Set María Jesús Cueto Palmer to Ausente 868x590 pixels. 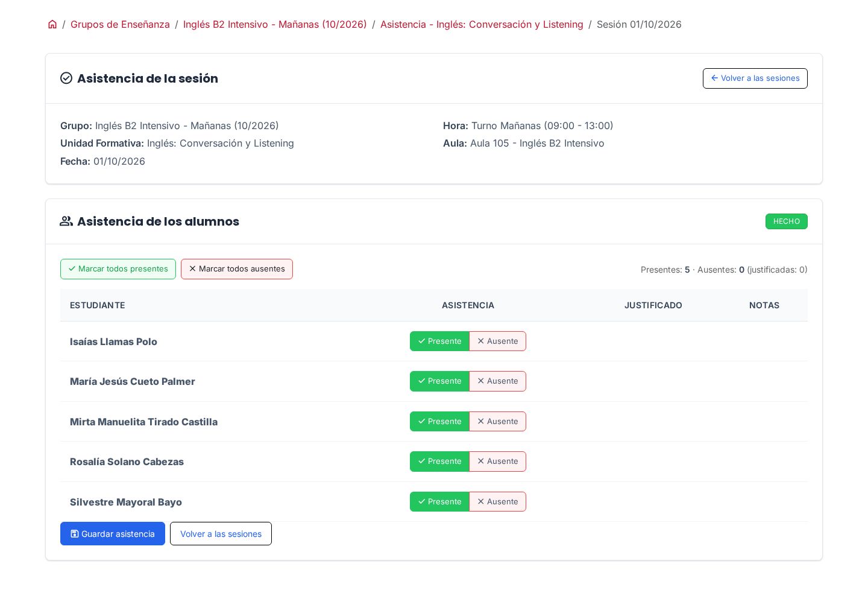click(497, 381)
